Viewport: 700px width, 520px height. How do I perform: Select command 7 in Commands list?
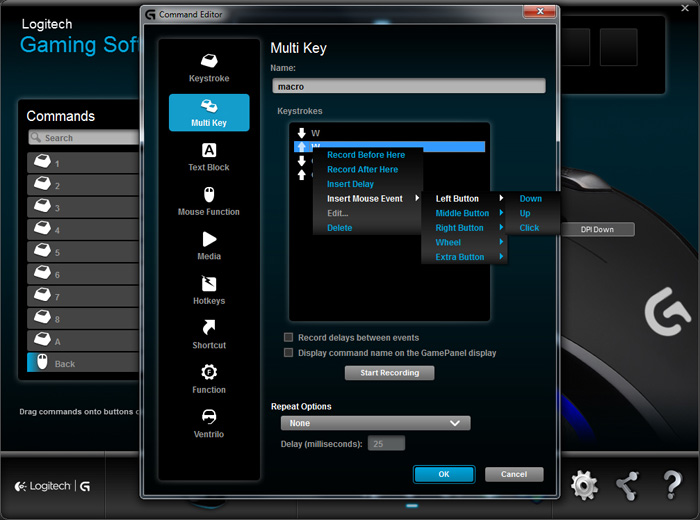[83, 296]
